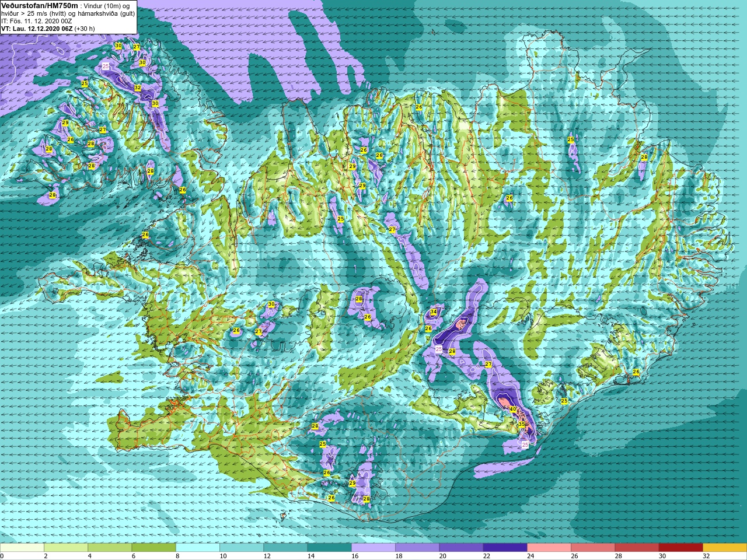
Task: Click the 0–2 m/s pale yellow legend swatch
Action: [22, 548]
